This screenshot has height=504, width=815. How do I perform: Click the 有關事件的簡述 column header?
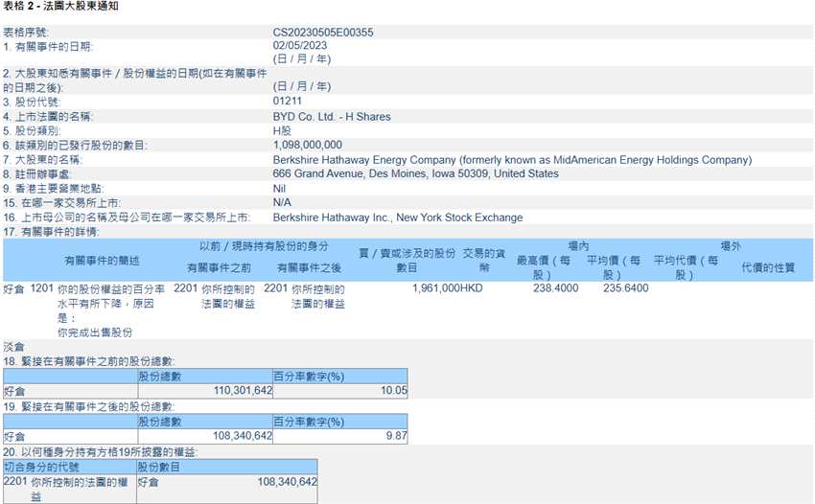point(102,261)
